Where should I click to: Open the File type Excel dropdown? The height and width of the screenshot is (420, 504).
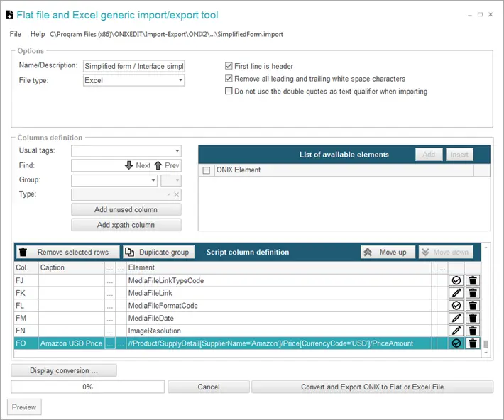pyautogui.click(x=180, y=80)
